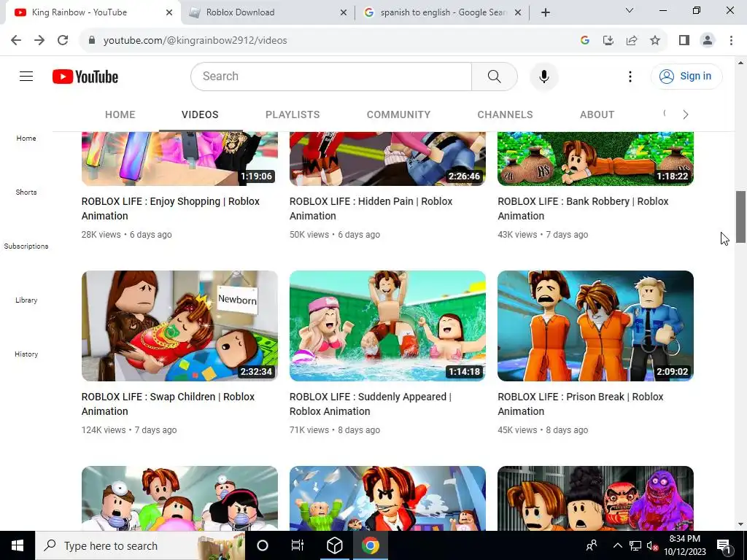Open channel HOME tab
Image resolution: width=747 pixels, height=560 pixels.
point(120,114)
